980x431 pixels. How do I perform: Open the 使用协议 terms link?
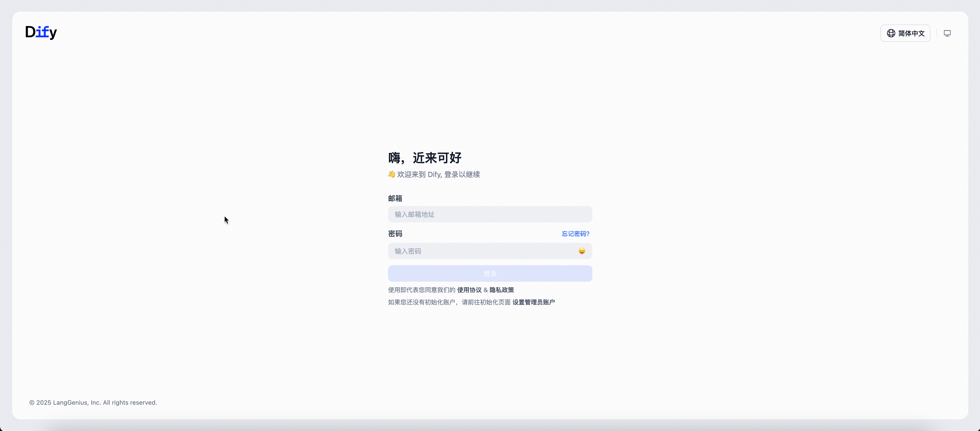click(x=469, y=290)
